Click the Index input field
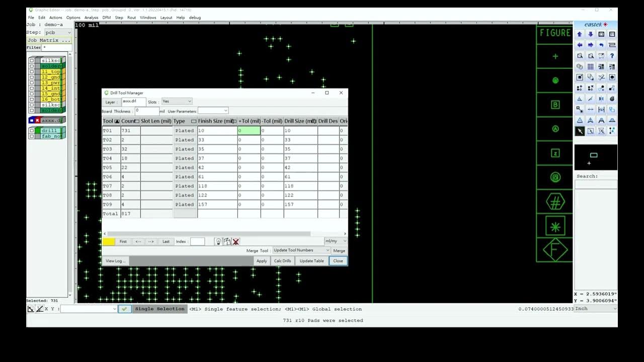The height and width of the screenshot is (362, 644). tap(197, 241)
